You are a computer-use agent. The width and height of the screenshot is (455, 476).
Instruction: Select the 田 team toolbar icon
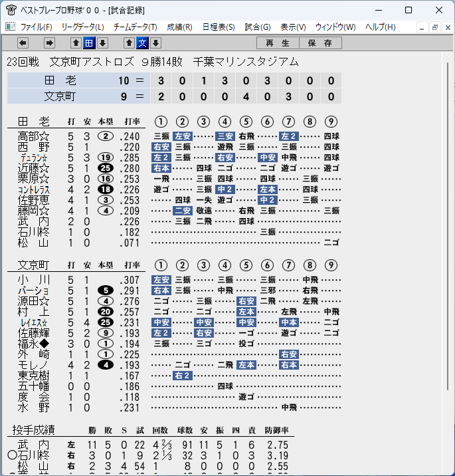[89, 43]
